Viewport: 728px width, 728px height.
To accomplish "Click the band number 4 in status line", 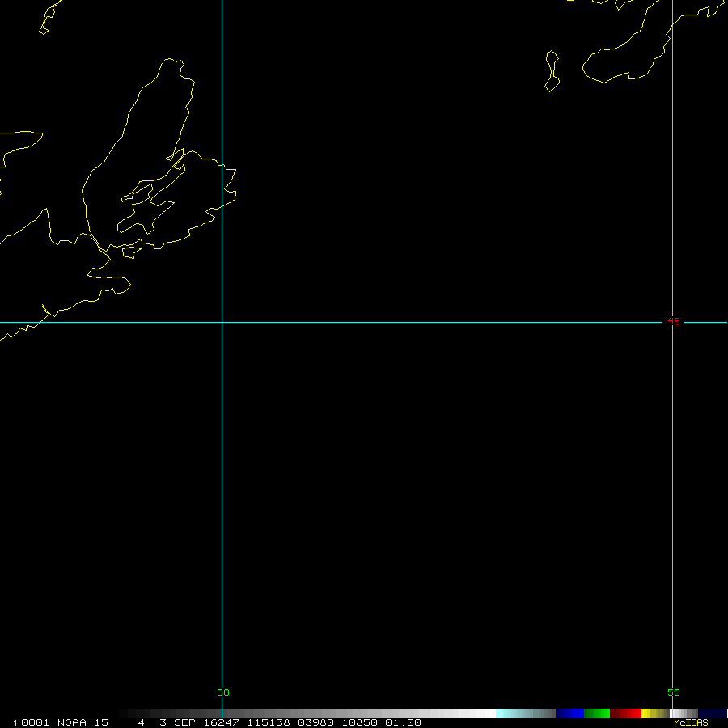I will click(x=141, y=722).
